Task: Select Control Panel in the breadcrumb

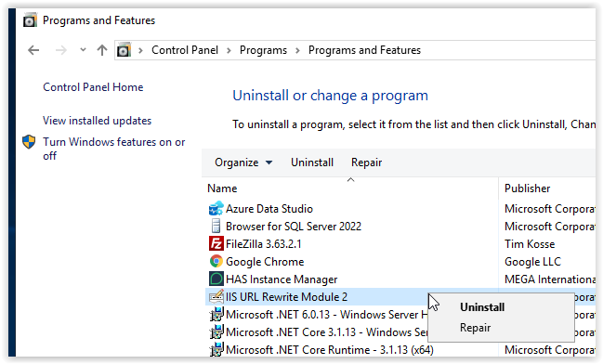Action: coord(185,50)
